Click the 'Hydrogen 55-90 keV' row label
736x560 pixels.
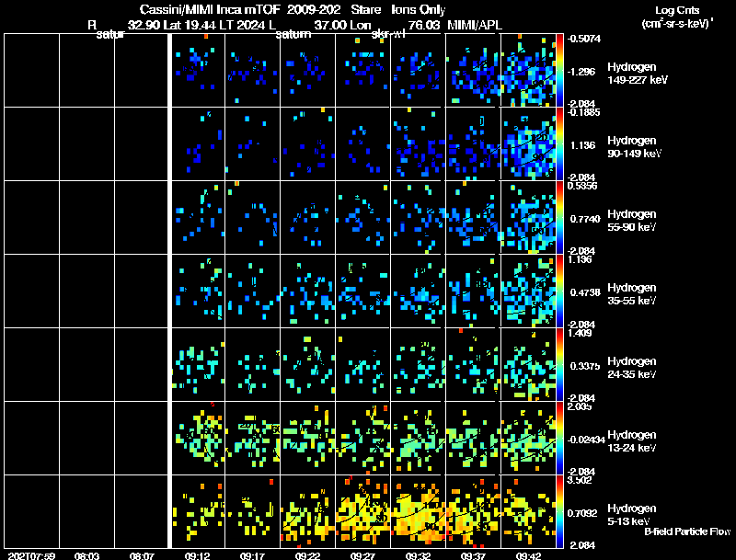(x=632, y=221)
